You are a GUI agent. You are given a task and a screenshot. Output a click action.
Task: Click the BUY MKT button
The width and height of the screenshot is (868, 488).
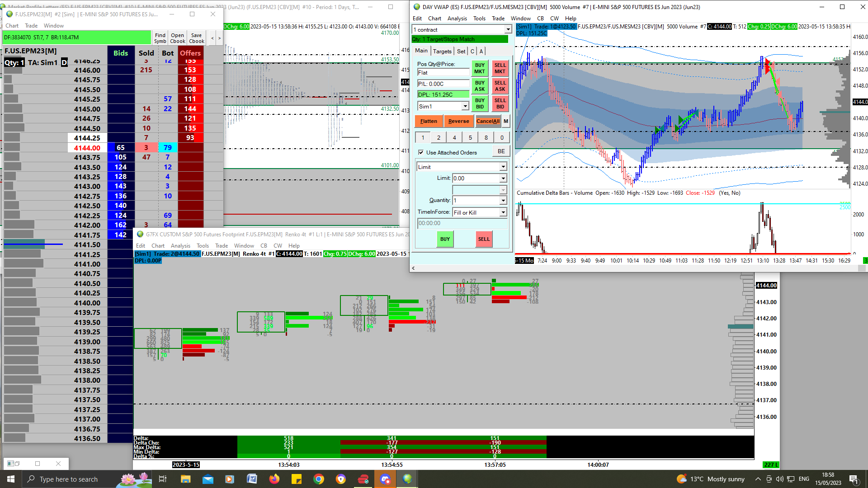coord(479,68)
